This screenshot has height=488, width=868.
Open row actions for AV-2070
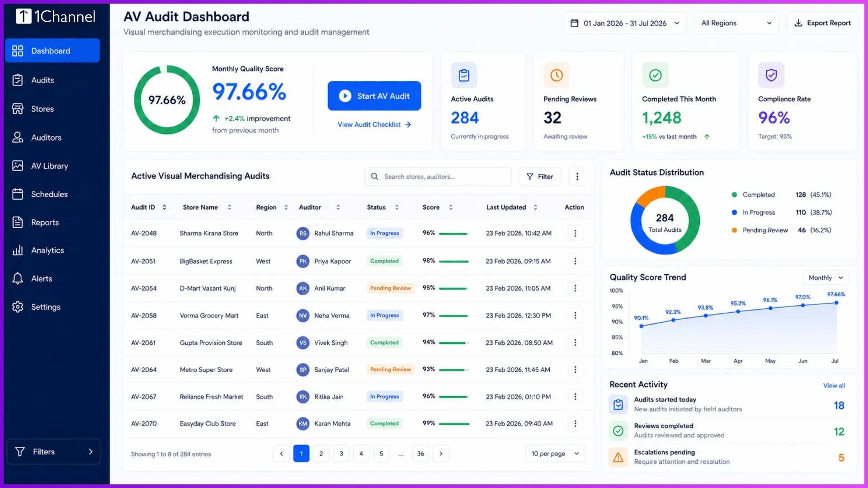pos(575,423)
